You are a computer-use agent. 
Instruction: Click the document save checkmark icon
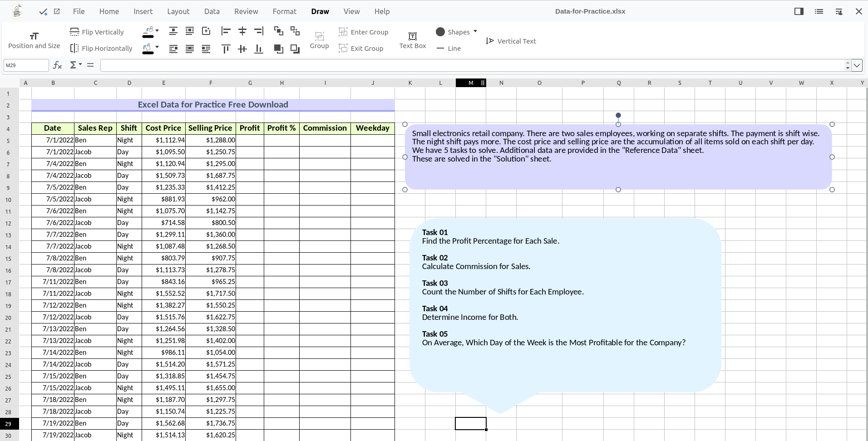43,12
